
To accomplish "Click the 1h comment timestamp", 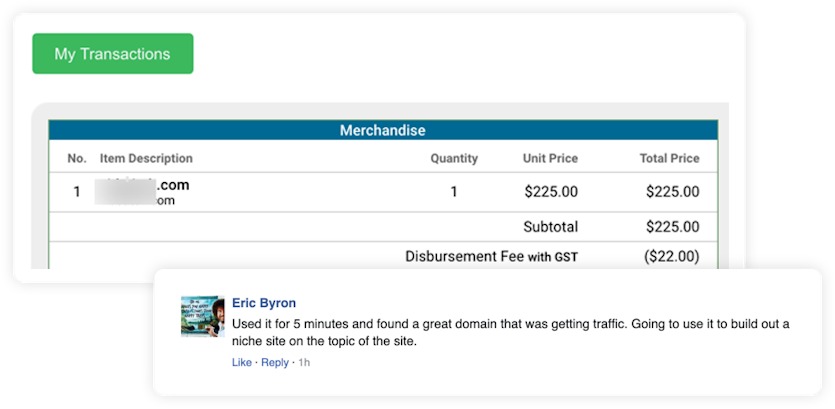I will tap(304, 362).
